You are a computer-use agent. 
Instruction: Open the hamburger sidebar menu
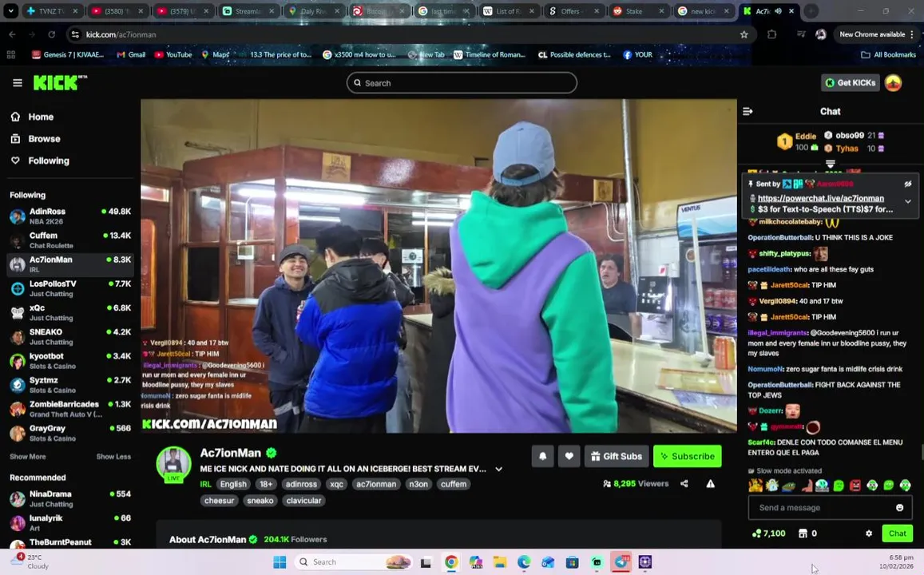click(17, 83)
